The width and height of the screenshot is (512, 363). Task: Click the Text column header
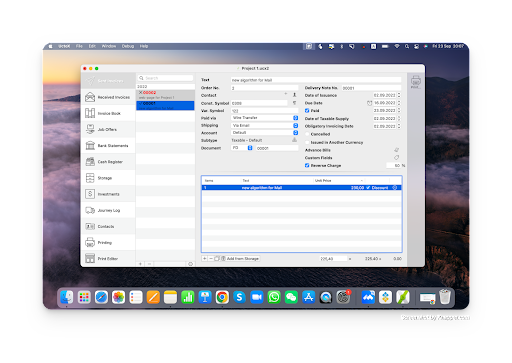pos(277,180)
